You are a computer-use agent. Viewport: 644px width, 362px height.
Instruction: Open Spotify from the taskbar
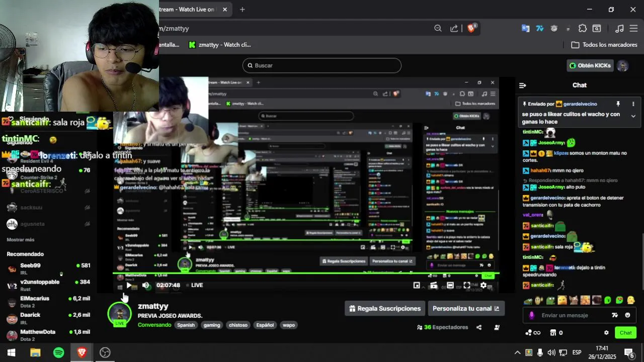click(59, 352)
